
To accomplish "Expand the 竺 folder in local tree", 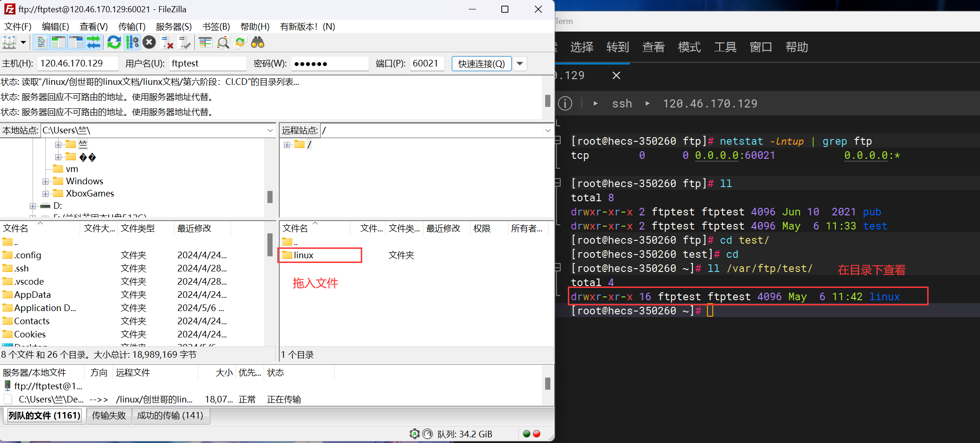I will [x=58, y=144].
